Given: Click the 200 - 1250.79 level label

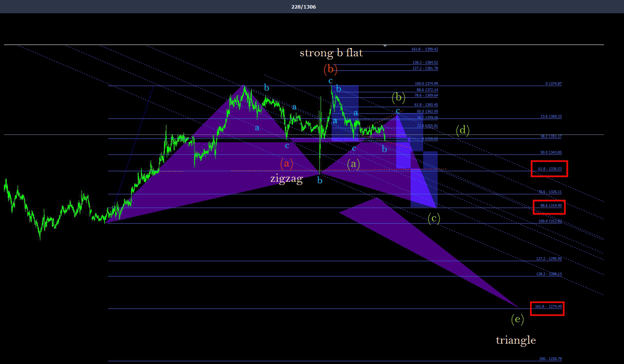Looking at the screenshot, I should (550, 359).
